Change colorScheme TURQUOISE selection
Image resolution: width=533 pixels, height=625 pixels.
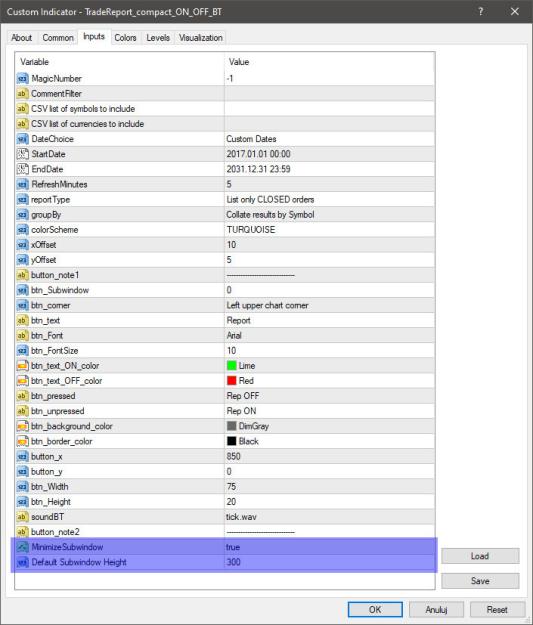click(x=329, y=230)
